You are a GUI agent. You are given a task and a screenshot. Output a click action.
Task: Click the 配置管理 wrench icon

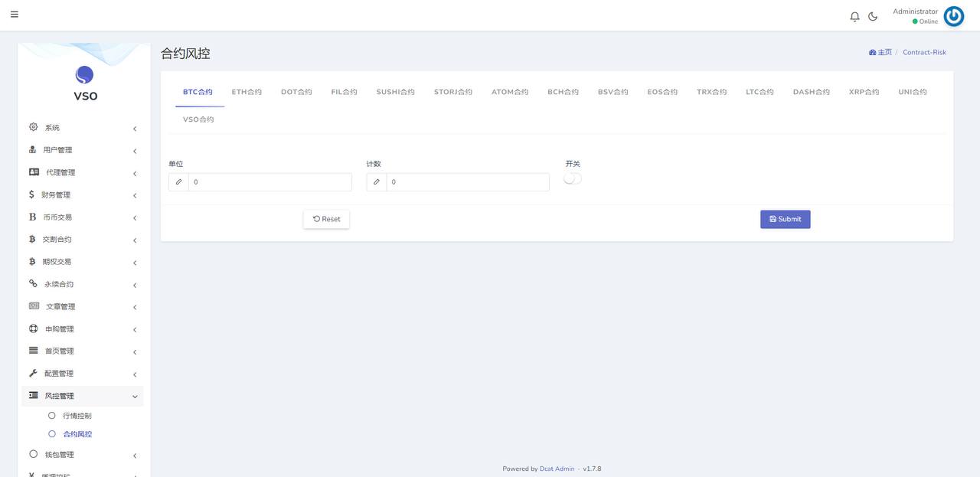pos(33,373)
